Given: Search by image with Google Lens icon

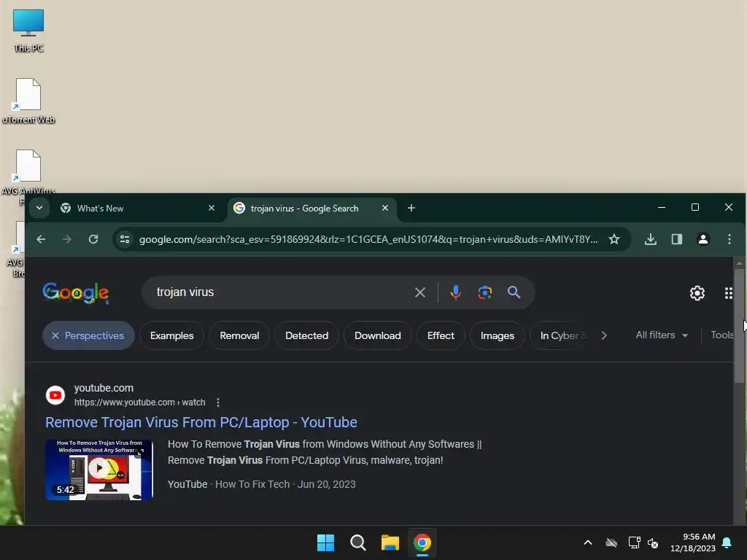Looking at the screenshot, I should tap(484, 292).
